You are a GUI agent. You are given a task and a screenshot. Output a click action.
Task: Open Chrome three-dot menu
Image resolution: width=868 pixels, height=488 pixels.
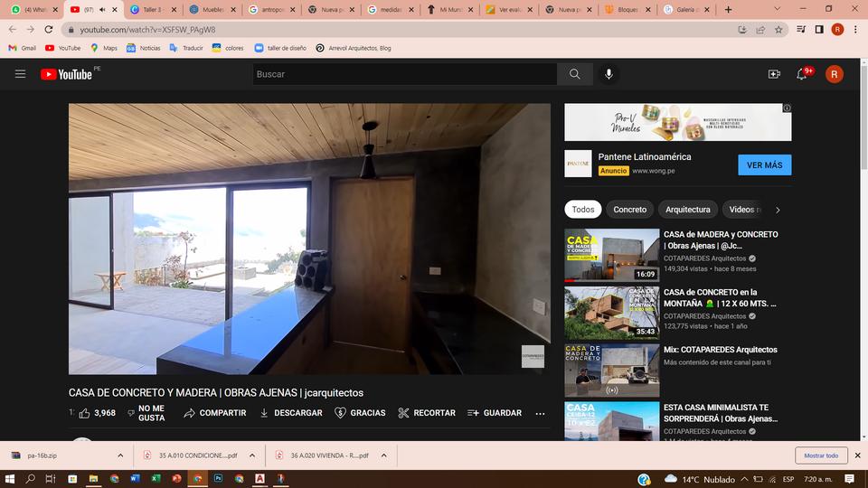856,29
